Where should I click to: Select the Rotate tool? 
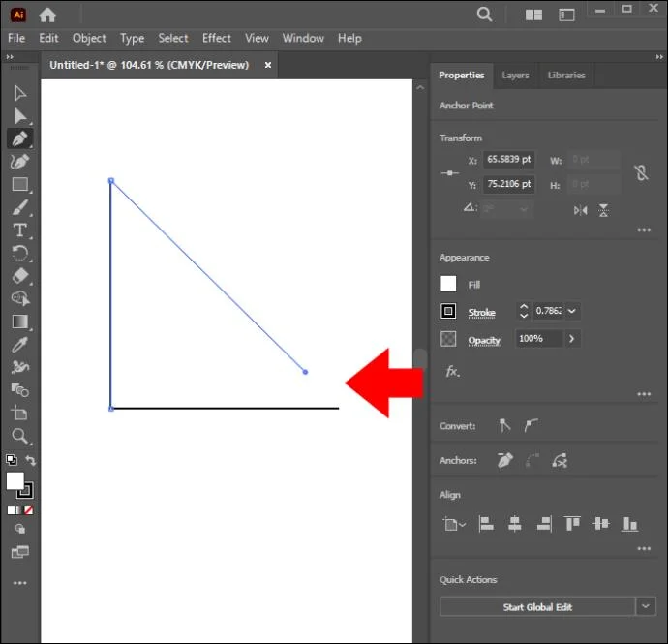[19, 253]
